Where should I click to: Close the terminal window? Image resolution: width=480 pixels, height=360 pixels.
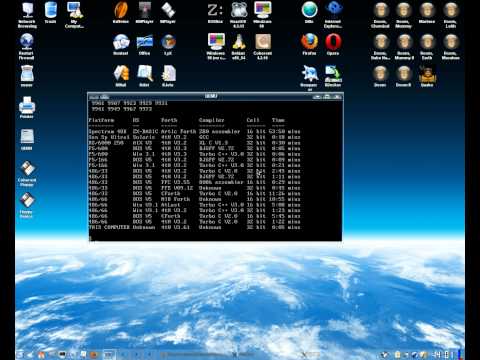337,96
